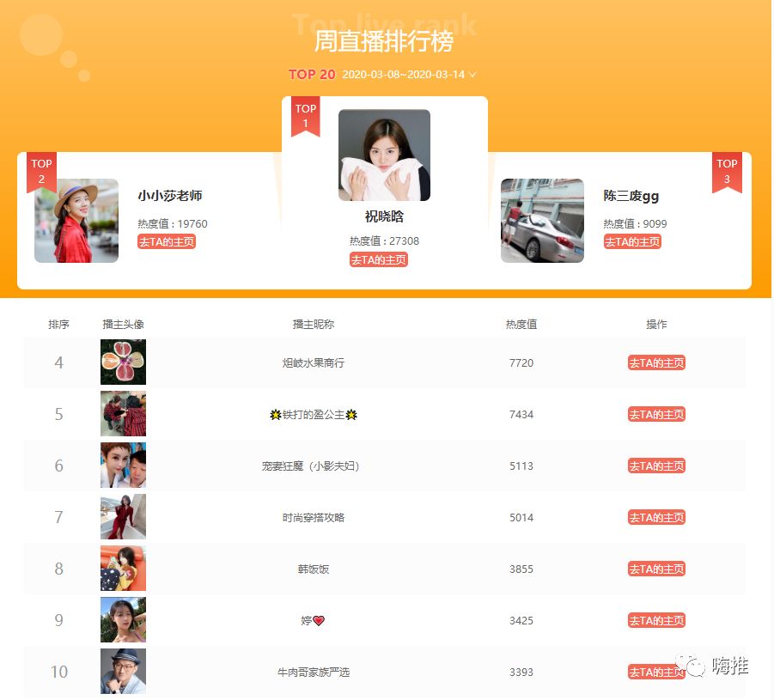
Task: Click the 热度值 column header
Action: pos(521,325)
